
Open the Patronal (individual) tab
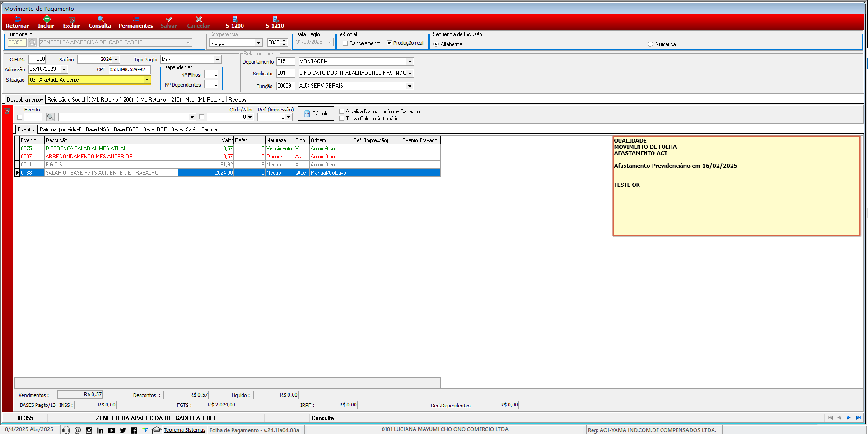[x=61, y=129]
